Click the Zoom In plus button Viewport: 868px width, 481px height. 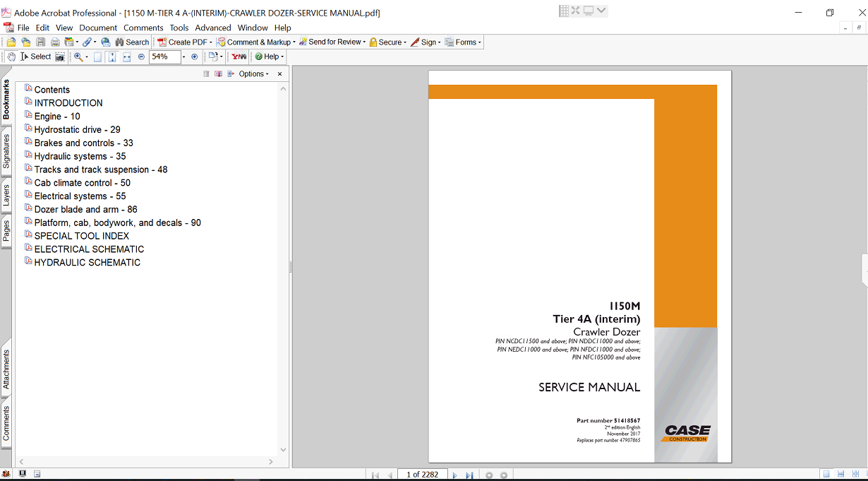(195, 57)
